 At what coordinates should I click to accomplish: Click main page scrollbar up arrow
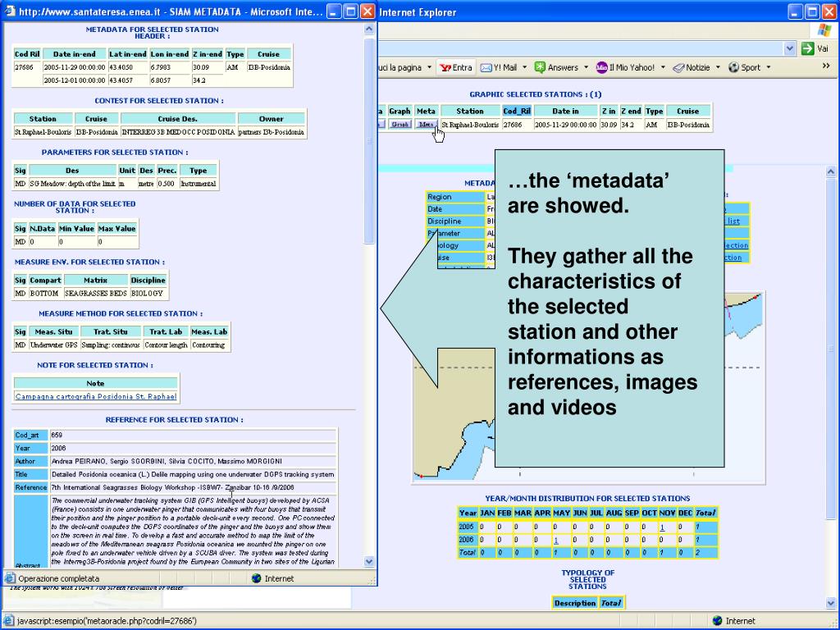click(x=830, y=172)
